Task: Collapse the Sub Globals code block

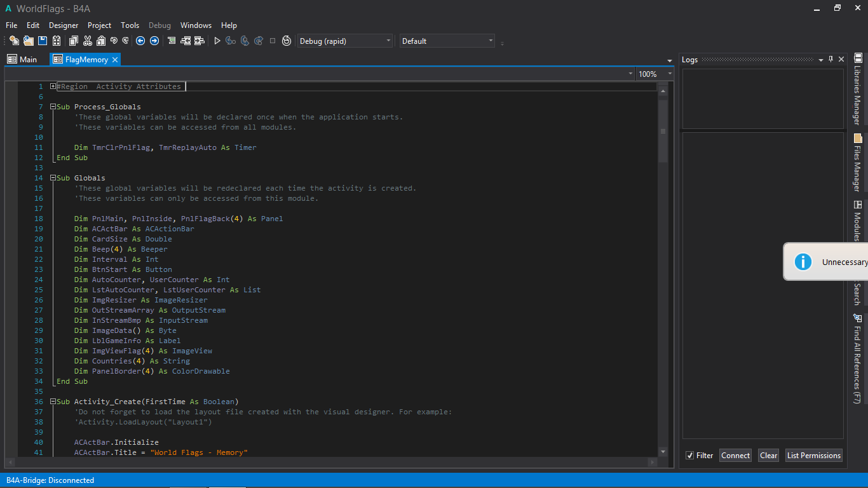Action: [53, 178]
